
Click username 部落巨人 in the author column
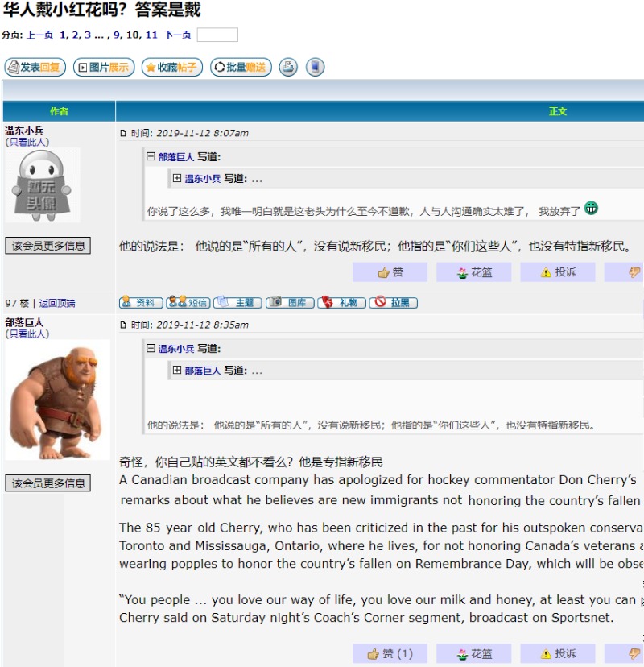[24, 322]
